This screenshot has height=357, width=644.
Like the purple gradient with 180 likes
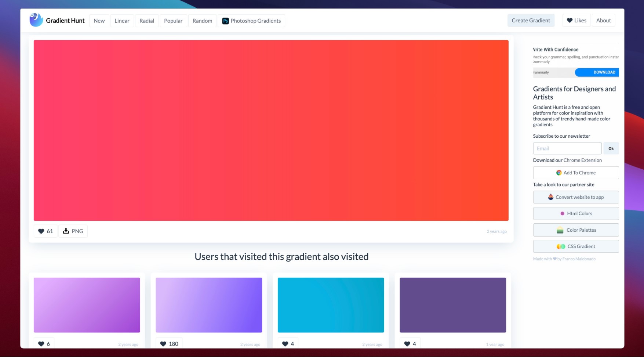pyautogui.click(x=163, y=343)
